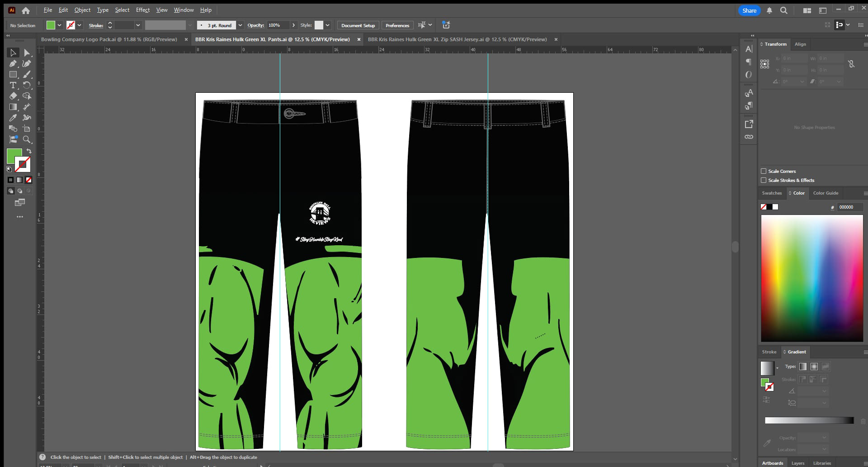Select the Curvature tool
This screenshot has height=467, width=868.
pos(27,64)
